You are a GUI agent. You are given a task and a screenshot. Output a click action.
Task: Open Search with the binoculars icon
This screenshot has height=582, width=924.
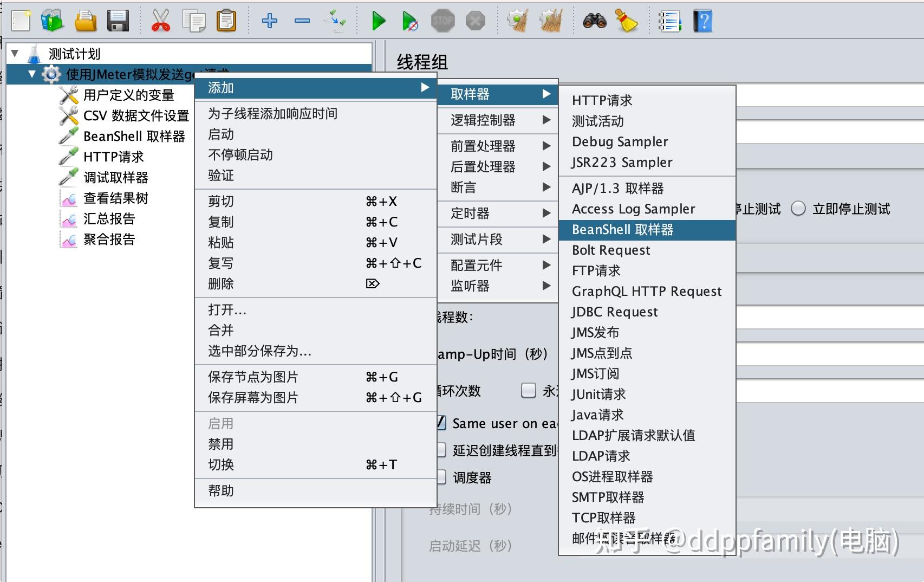(x=595, y=21)
